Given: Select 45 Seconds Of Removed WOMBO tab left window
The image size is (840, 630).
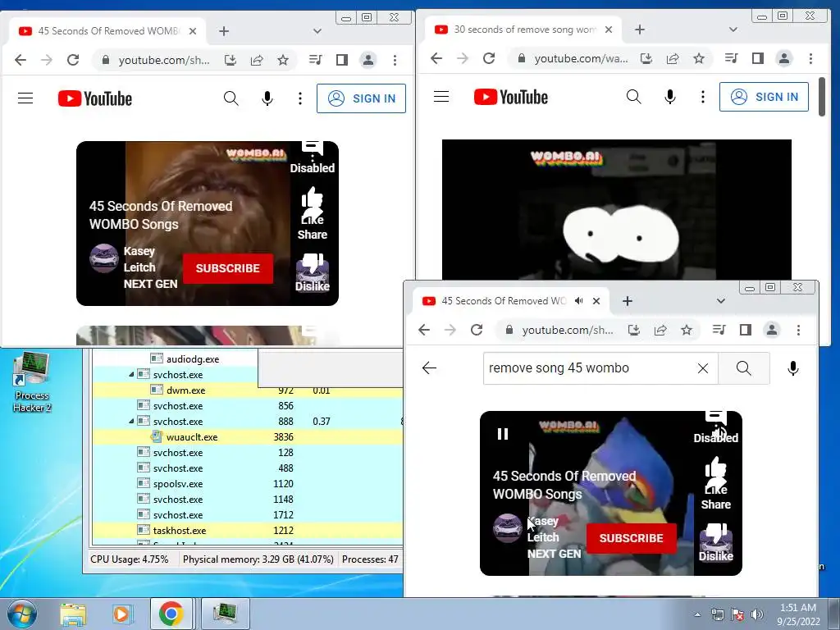Looking at the screenshot, I should (x=107, y=31).
